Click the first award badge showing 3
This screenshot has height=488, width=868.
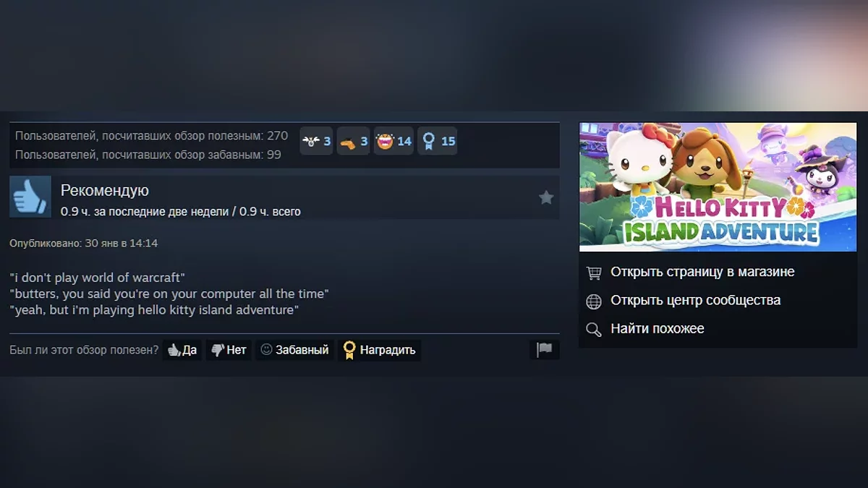point(316,141)
